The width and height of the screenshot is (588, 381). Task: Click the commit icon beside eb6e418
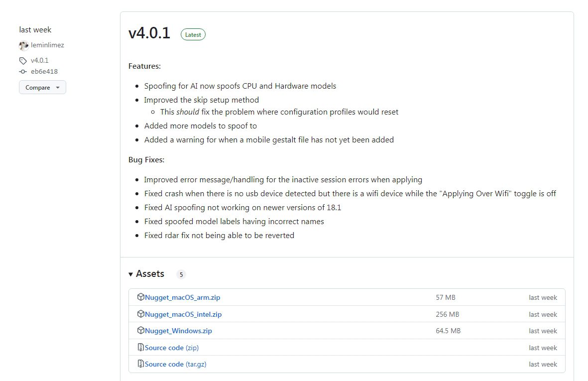(x=23, y=72)
